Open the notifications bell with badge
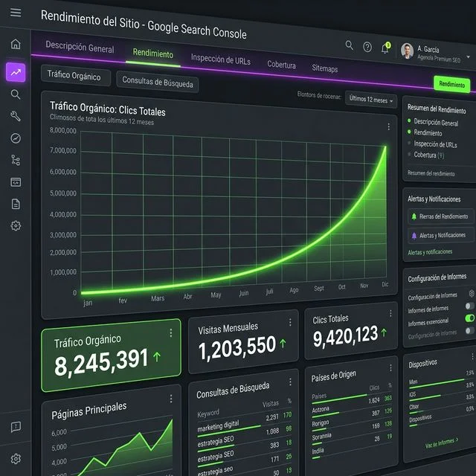This screenshot has width=476, height=476. (x=385, y=48)
